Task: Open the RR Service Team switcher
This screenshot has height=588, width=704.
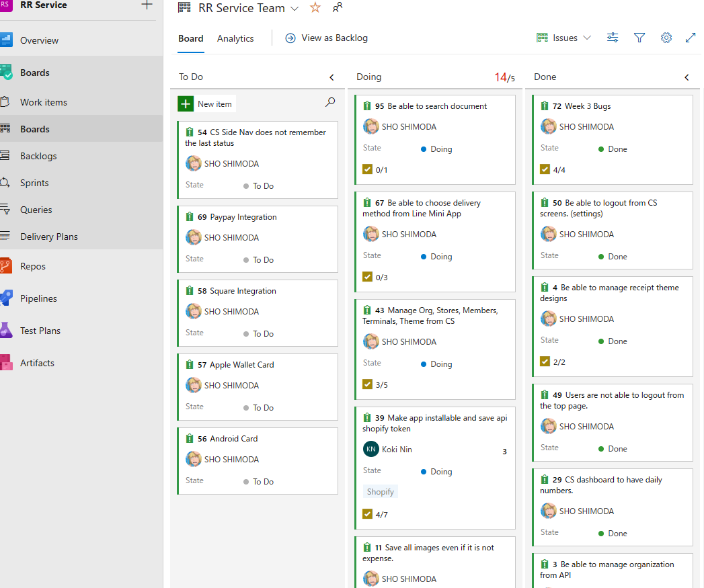Action: tap(294, 7)
